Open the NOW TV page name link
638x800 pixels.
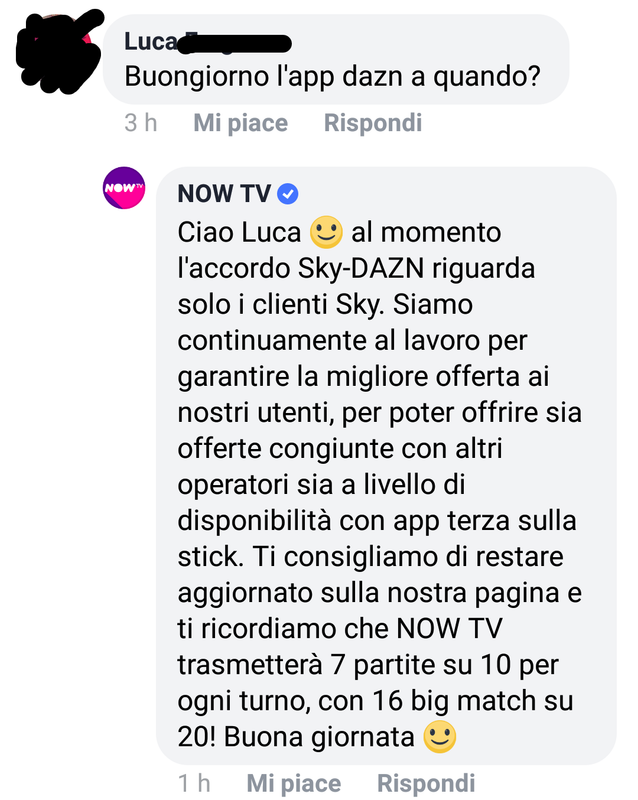[224, 194]
